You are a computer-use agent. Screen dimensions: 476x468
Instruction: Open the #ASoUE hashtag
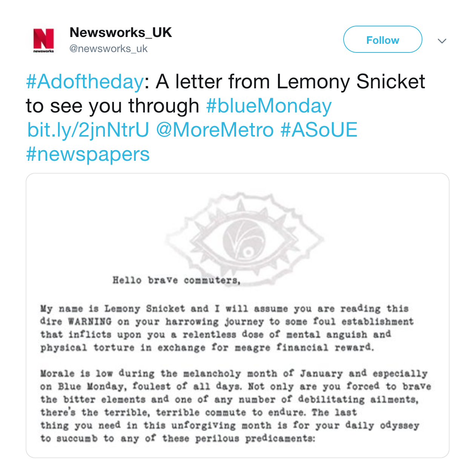[319, 130]
